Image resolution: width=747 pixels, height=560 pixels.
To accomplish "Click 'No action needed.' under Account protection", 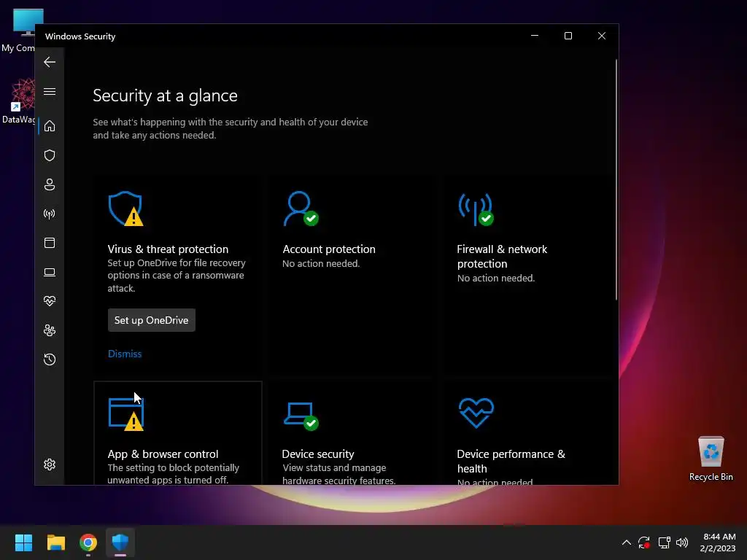I will coord(321,263).
